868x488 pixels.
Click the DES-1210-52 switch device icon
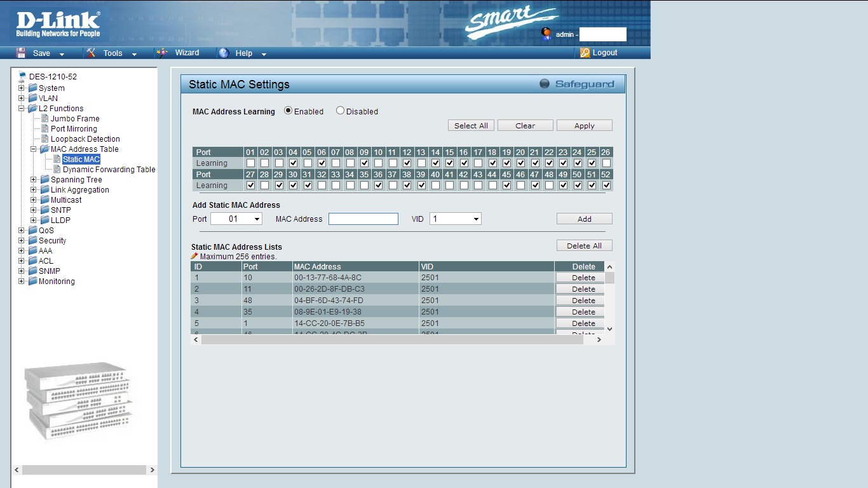click(22, 76)
